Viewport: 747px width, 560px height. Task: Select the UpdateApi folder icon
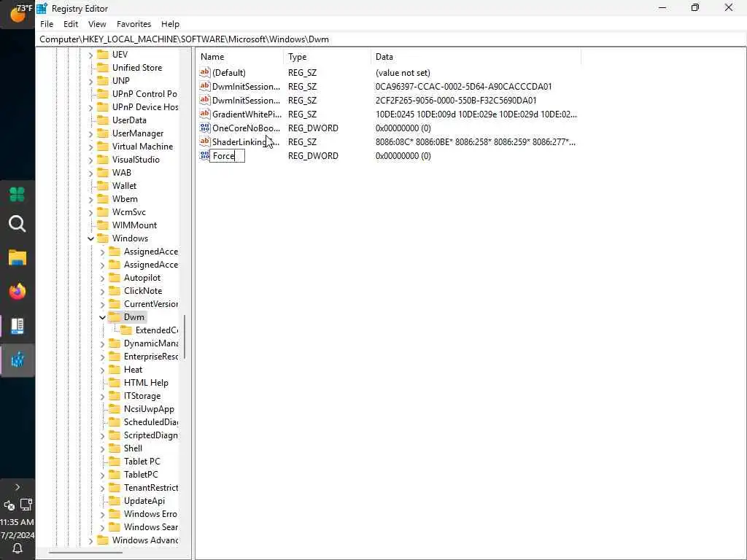115,500
